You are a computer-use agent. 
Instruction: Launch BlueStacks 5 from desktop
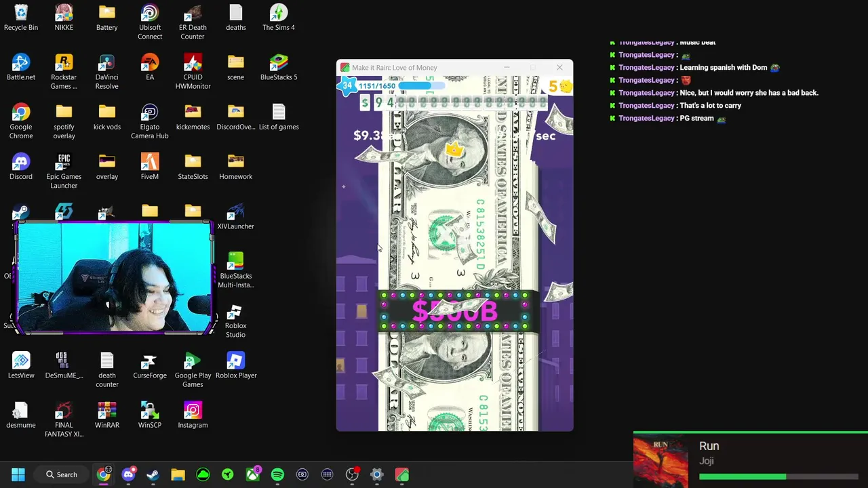[279, 68]
